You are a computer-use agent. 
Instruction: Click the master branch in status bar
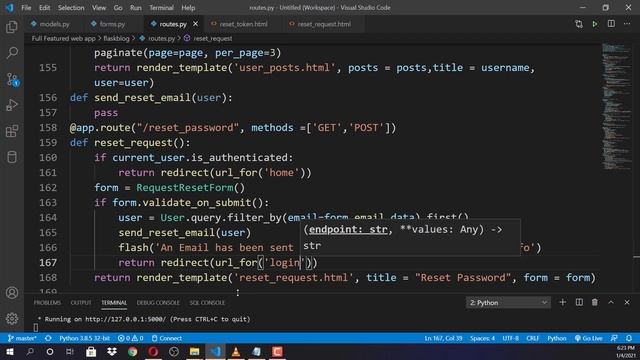22,338
